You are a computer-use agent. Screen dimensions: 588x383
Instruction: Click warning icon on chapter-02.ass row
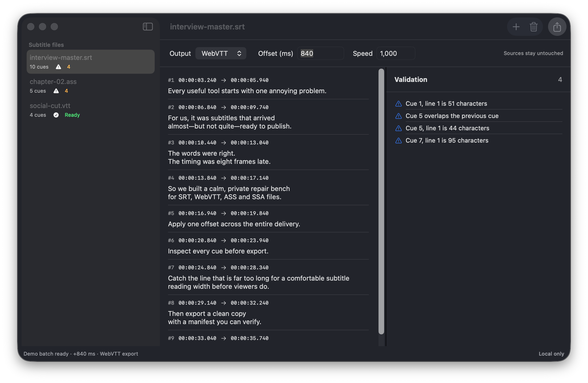pos(56,91)
